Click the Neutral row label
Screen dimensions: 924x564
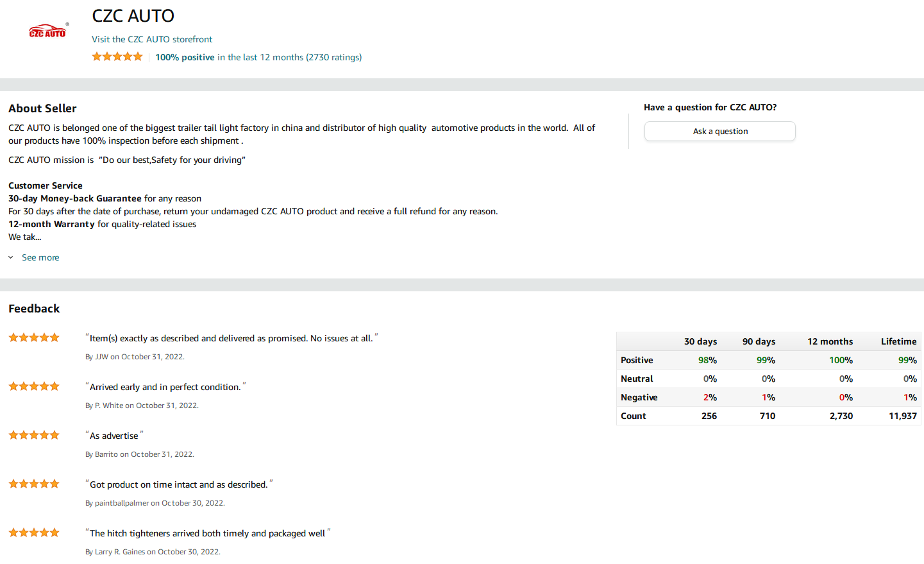[637, 379]
